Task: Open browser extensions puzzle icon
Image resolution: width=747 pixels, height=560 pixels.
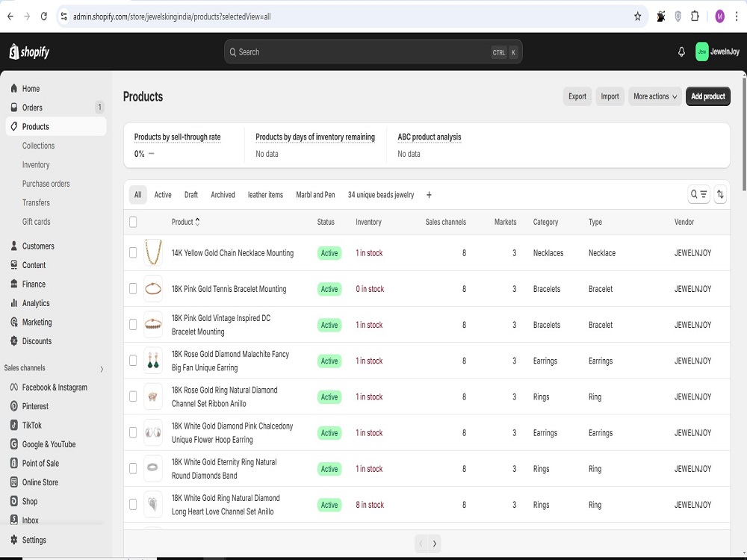Action: [695, 16]
